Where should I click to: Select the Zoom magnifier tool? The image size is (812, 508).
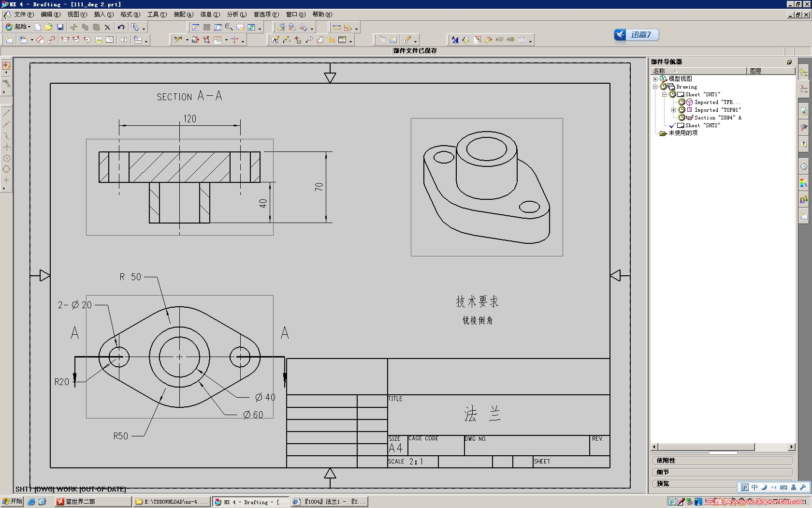(229, 28)
